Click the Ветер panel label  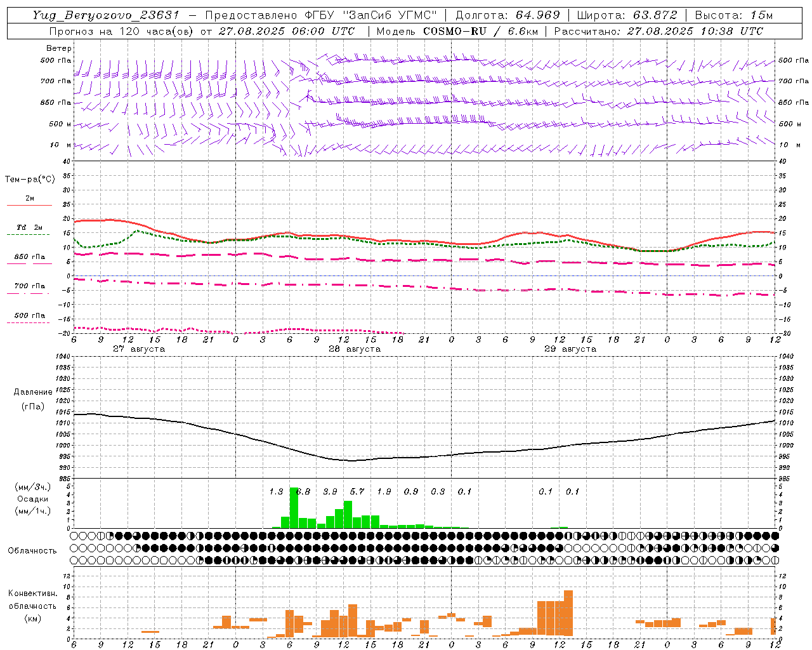point(58,48)
